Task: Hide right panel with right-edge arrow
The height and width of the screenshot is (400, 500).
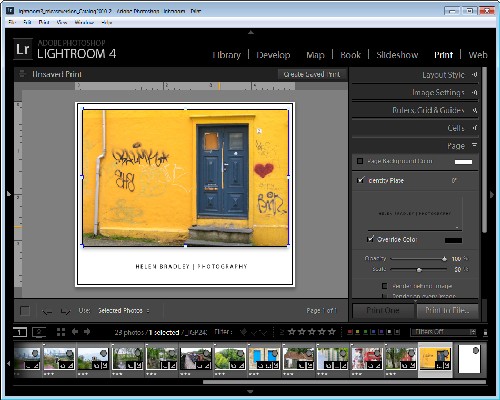Action: point(492,195)
